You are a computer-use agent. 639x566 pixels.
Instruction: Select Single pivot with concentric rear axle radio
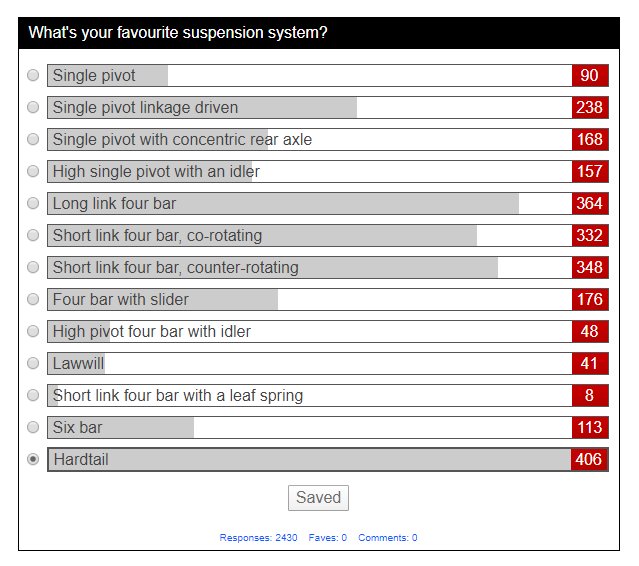click(33, 139)
